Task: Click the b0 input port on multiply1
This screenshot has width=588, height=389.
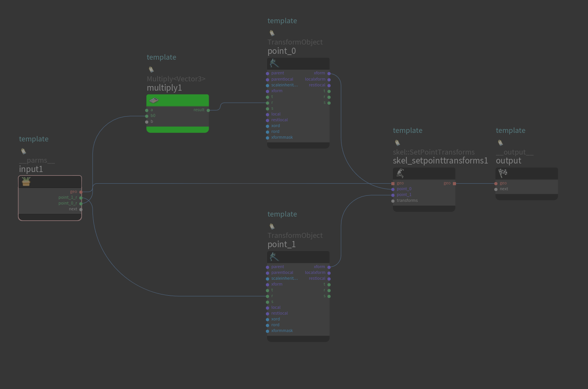Action: pos(147,116)
